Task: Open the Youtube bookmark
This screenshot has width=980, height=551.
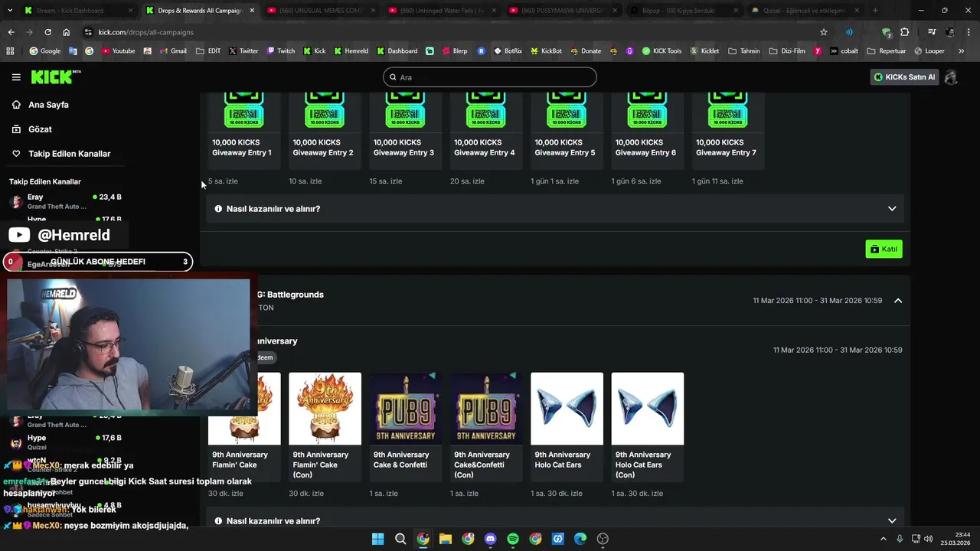Action: (x=117, y=51)
